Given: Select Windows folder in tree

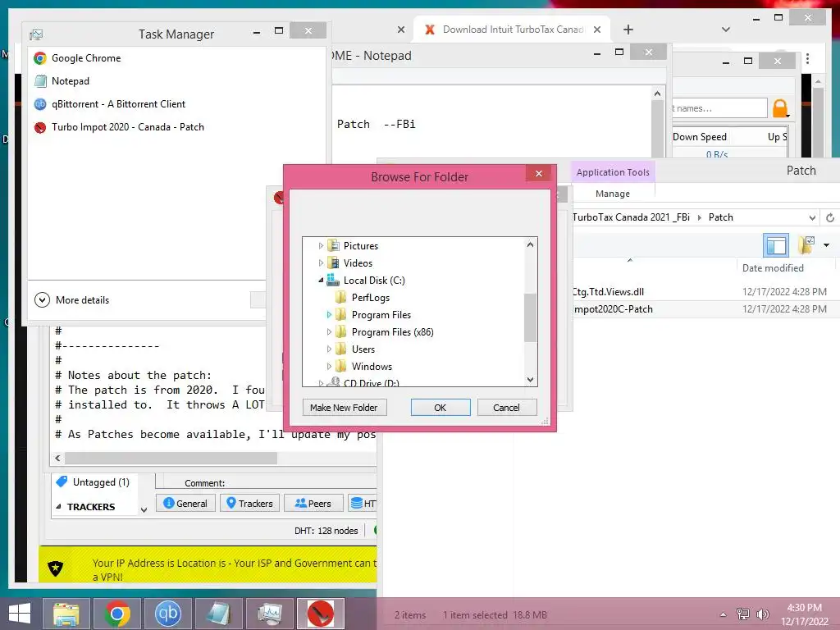Looking at the screenshot, I should (372, 366).
